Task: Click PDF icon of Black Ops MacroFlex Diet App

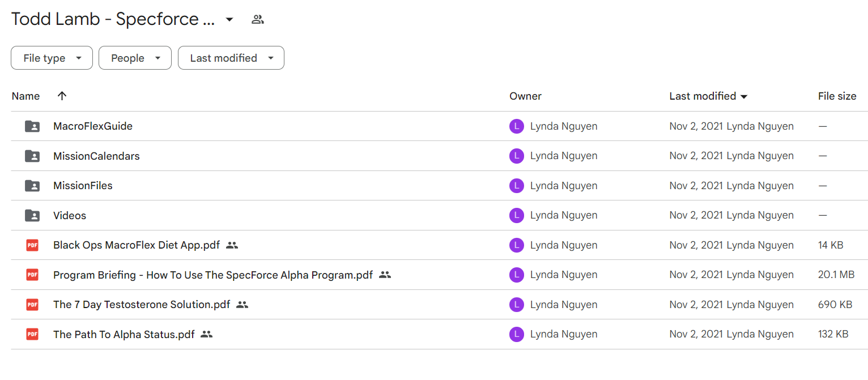Action: coord(32,245)
